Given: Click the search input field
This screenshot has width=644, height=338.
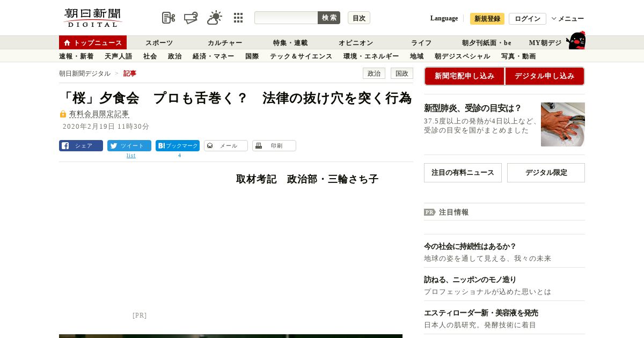Looking at the screenshot, I should pyautogui.click(x=286, y=18).
